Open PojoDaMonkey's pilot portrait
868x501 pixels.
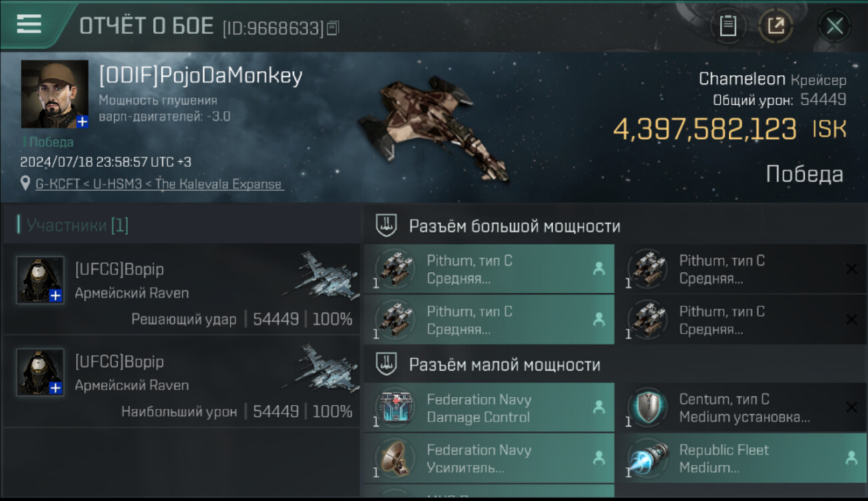point(55,94)
